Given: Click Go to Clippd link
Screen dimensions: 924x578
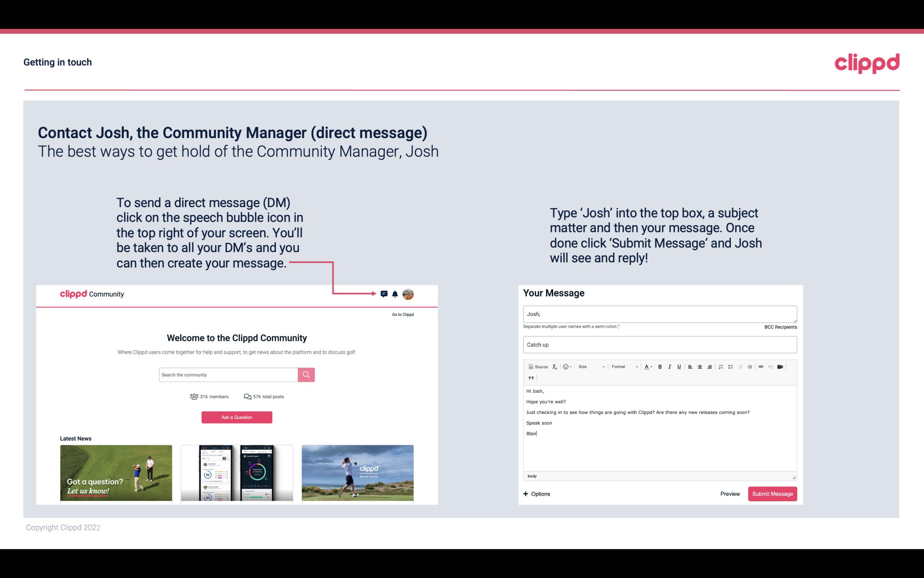Looking at the screenshot, I should click(402, 314).
